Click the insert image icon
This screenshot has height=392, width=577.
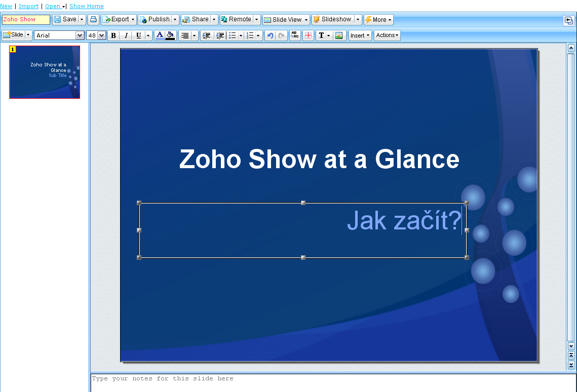(x=339, y=35)
